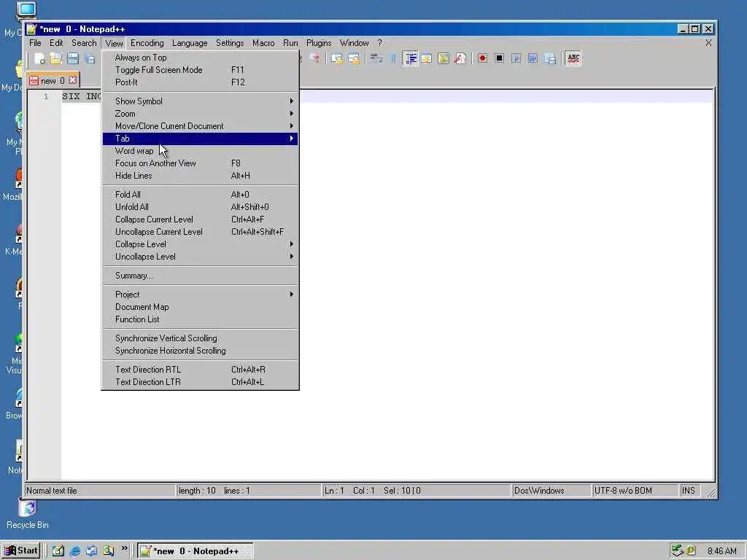The image size is (747, 560).
Task: Choose Fold All menu entry
Action: point(201,195)
